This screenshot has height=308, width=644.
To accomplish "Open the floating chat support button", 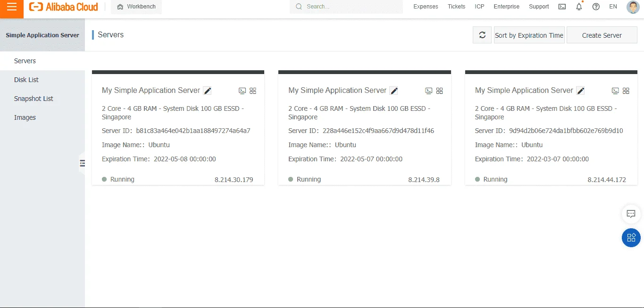I will pos(631,214).
